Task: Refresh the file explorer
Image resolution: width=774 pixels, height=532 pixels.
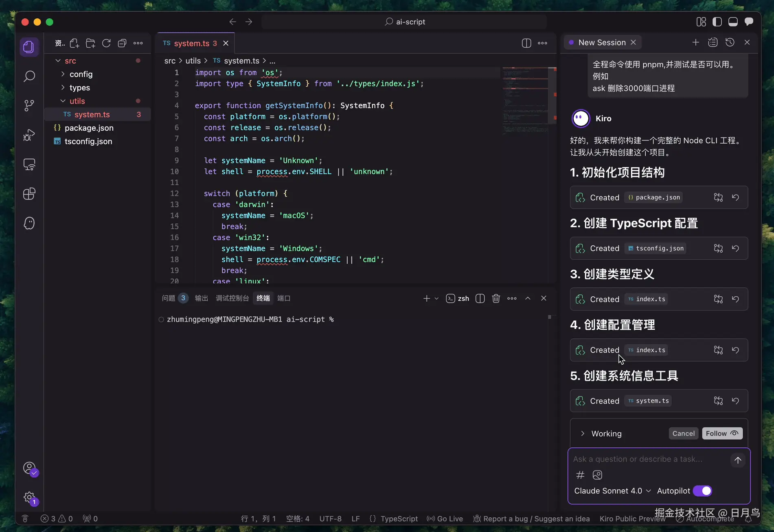Action: (106, 43)
